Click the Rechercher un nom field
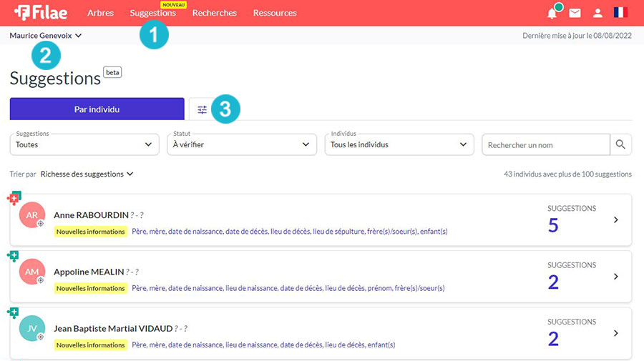This screenshot has width=644, height=361. click(x=545, y=145)
